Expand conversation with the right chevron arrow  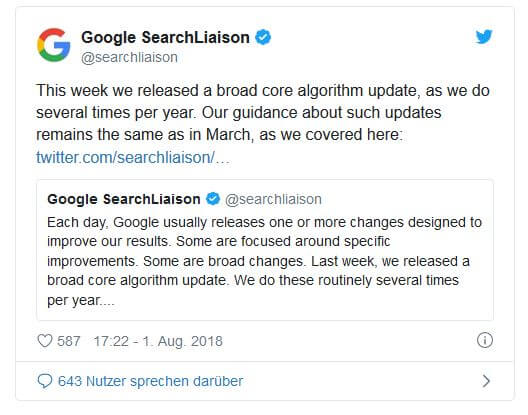click(x=486, y=381)
